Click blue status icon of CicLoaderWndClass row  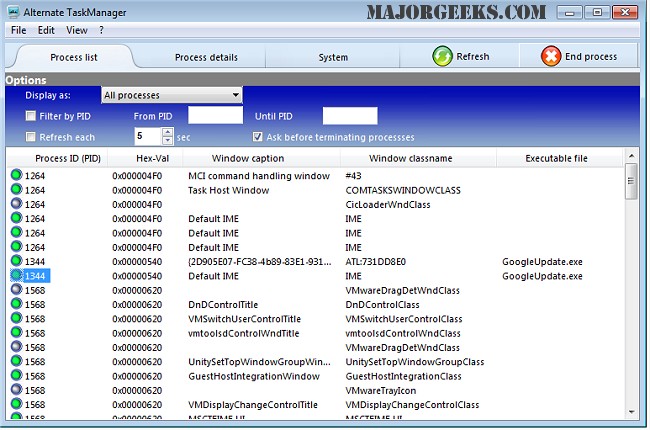(16, 204)
